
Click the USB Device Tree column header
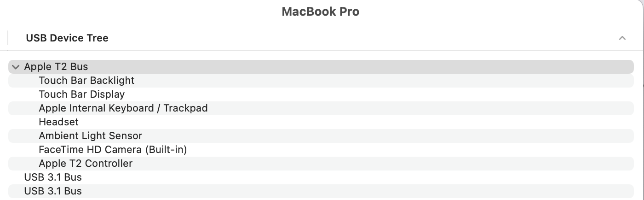click(x=67, y=38)
